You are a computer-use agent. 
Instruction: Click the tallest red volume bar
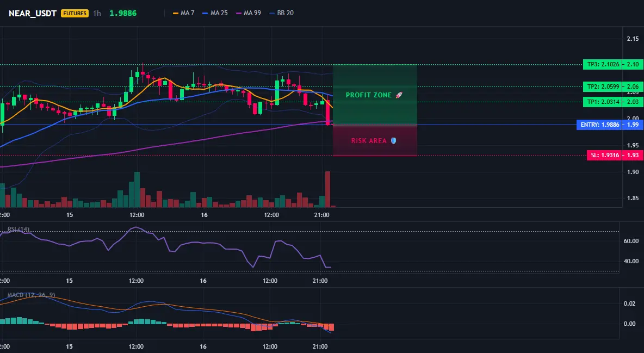point(328,189)
